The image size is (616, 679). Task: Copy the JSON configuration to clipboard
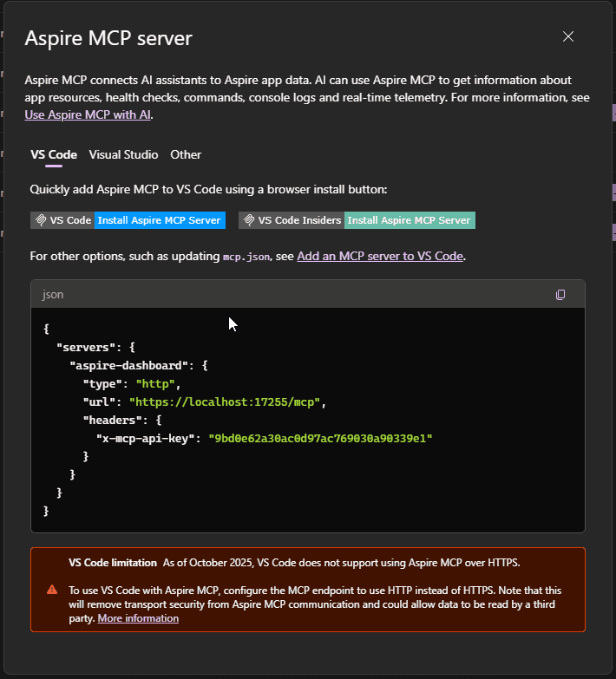(x=560, y=295)
